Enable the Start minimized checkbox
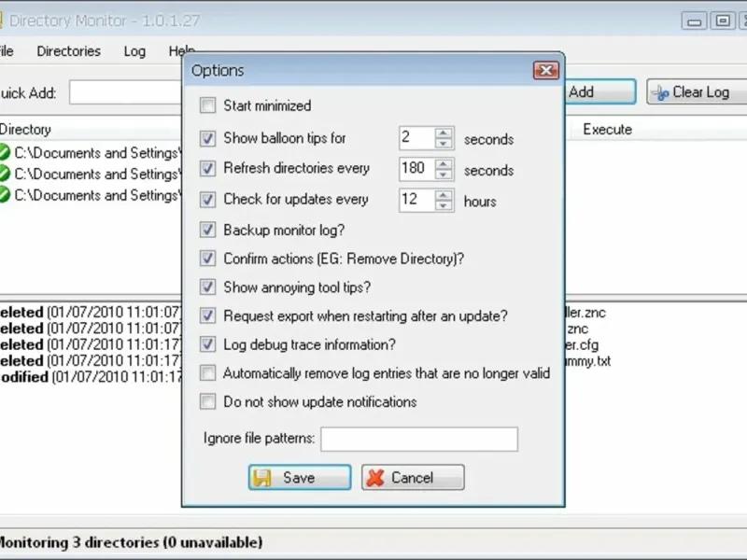Screen dimensions: 747x560 [x=207, y=105]
